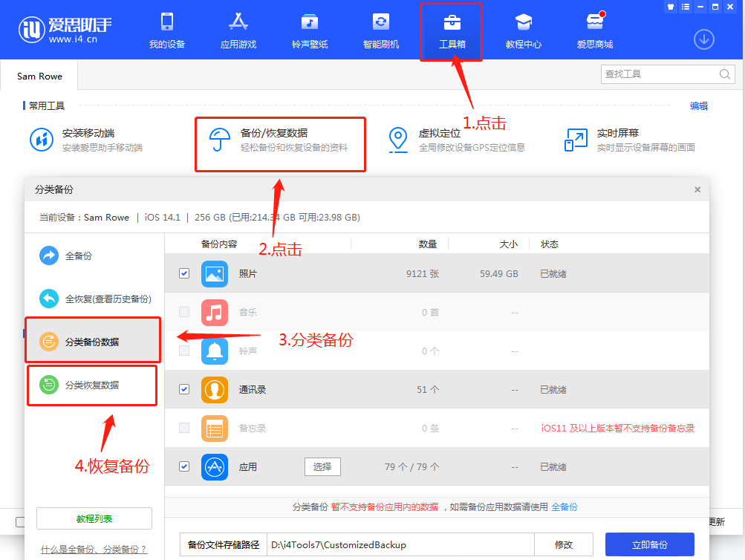This screenshot has width=745, height=560.
Task: Uncheck the 通讯录 contacts checkbox
Action: click(x=184, y=389)
